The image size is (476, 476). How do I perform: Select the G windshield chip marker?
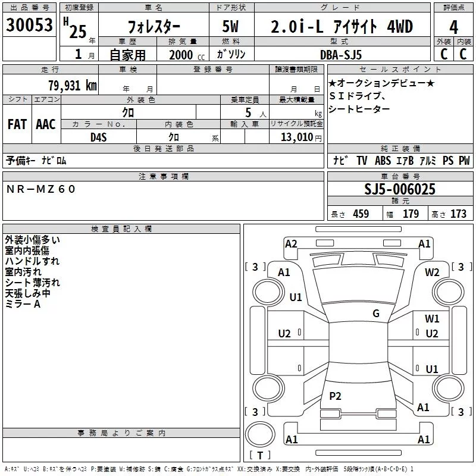pos(375,314)
